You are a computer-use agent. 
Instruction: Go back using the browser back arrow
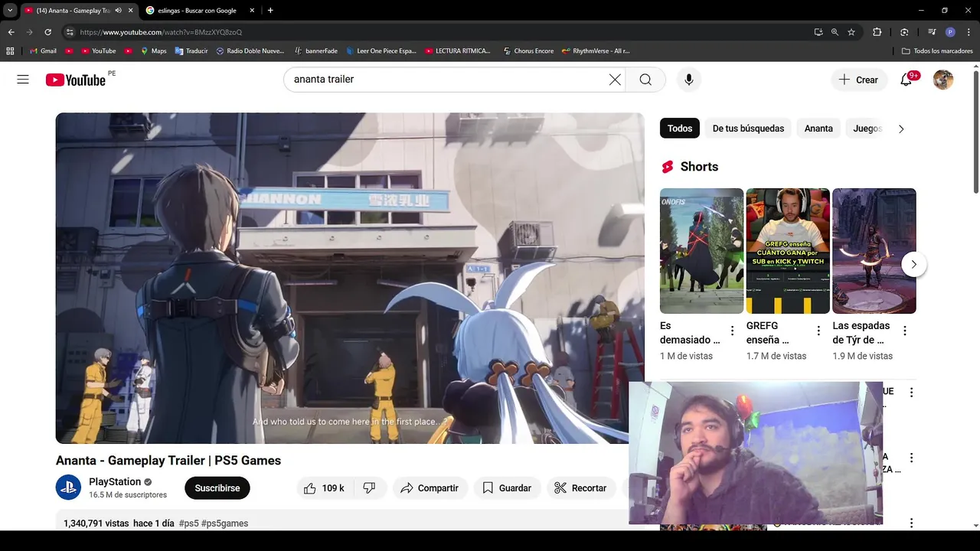[x=11, y=32]
